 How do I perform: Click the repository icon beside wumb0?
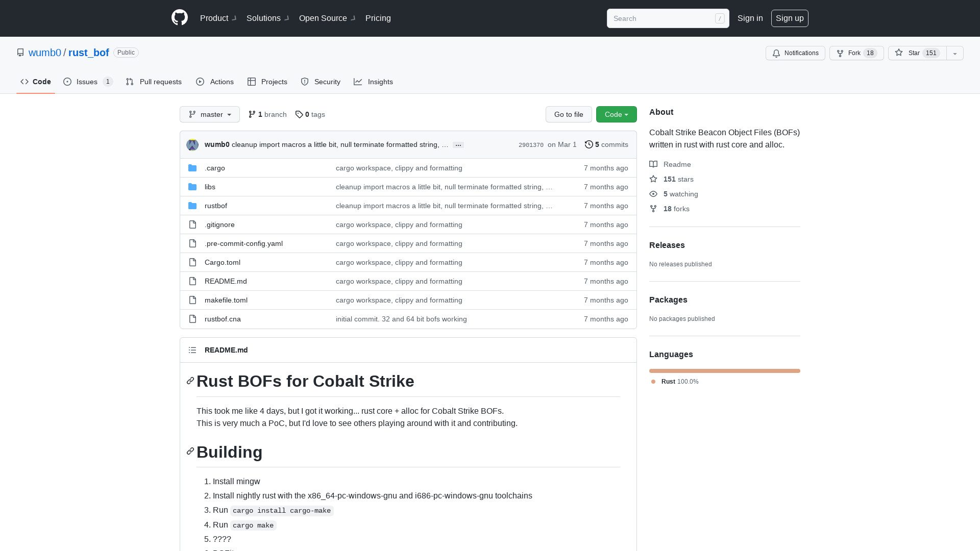coord(20,53)
